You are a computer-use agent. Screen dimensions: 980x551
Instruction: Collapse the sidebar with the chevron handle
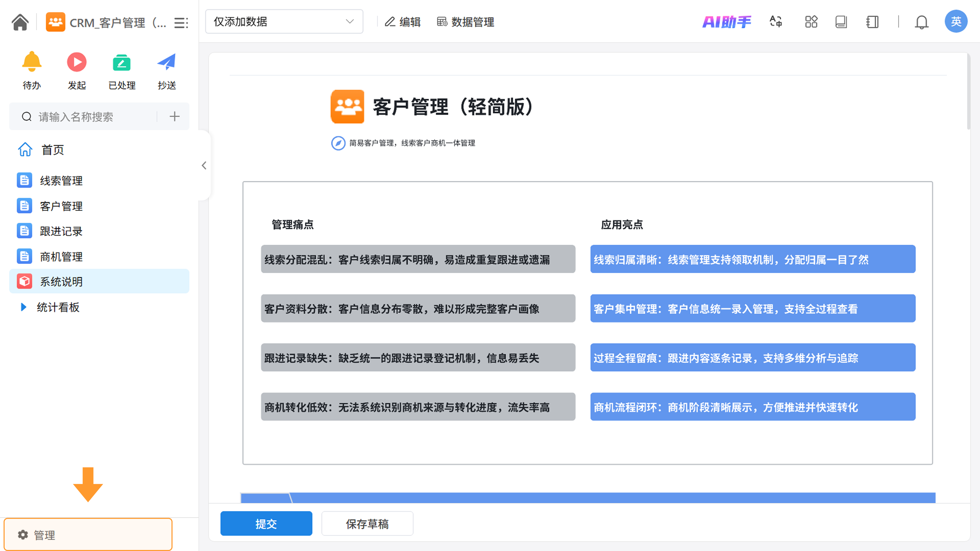coord(204,165)
